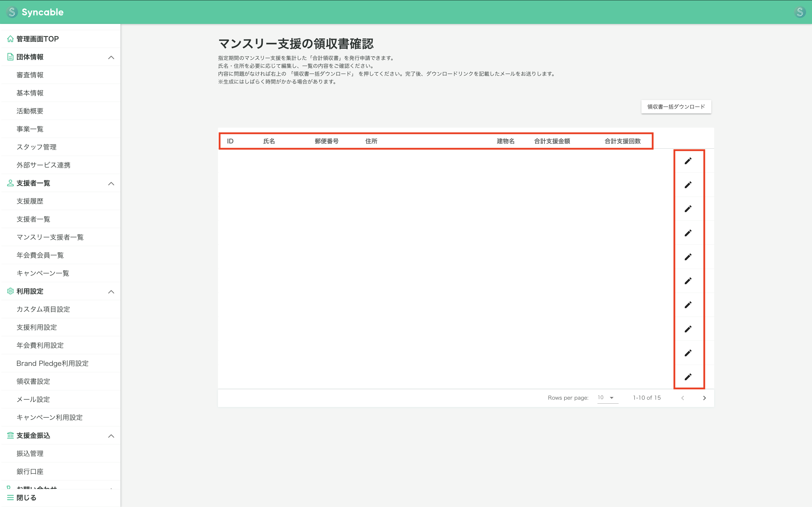812x507 pixels.
Task: Click the document icon beside 団体情報
Action: click(x=10, y=57)
